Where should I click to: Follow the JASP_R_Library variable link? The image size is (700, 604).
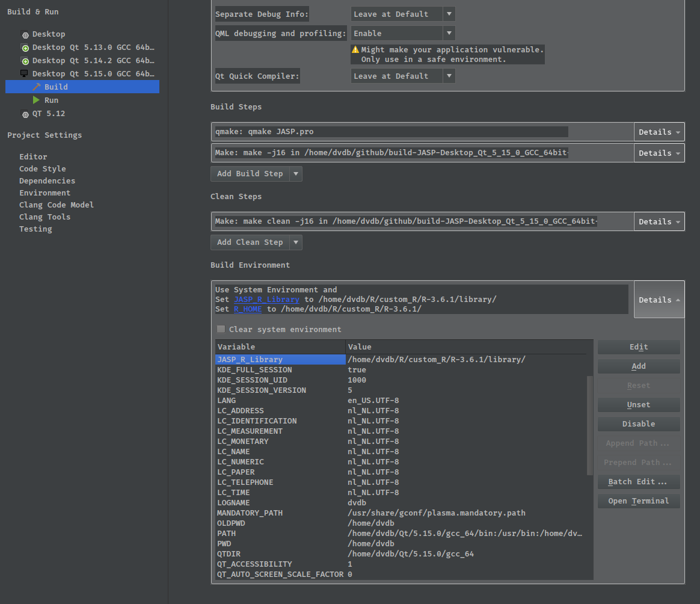tap(266, 299)
